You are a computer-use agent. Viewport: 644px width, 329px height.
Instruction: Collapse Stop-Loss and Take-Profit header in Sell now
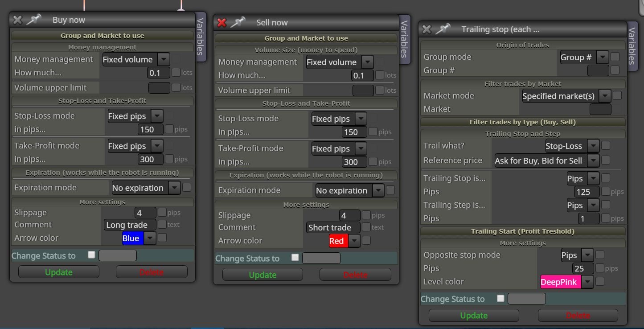click(x=306, y=103)
